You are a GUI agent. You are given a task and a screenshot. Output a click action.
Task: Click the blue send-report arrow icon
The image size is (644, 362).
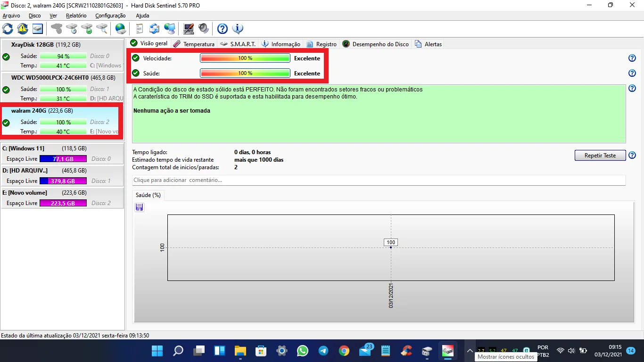click(x=155, y=29)
